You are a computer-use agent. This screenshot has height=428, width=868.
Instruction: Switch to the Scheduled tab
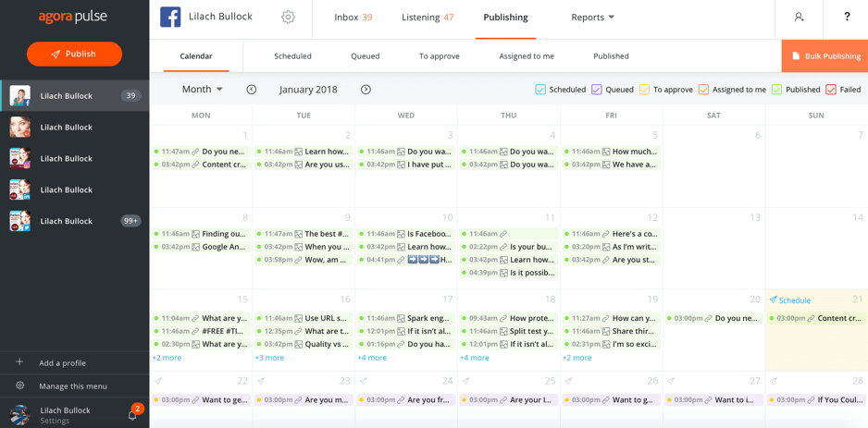click(292, 56)
